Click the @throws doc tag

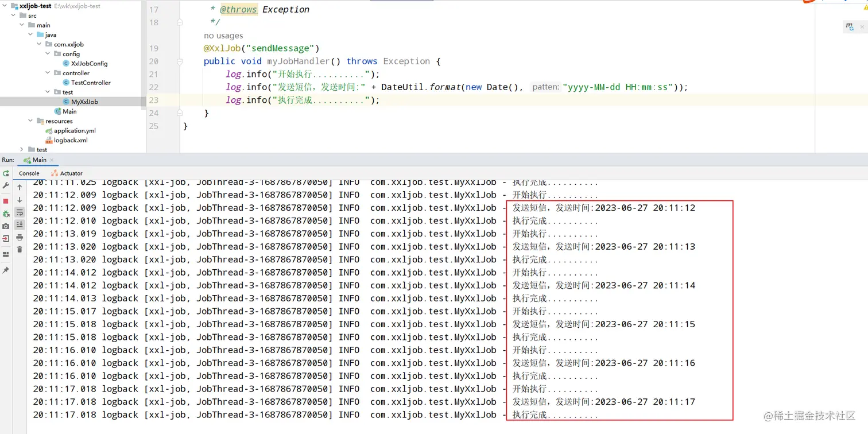point(238,9)
